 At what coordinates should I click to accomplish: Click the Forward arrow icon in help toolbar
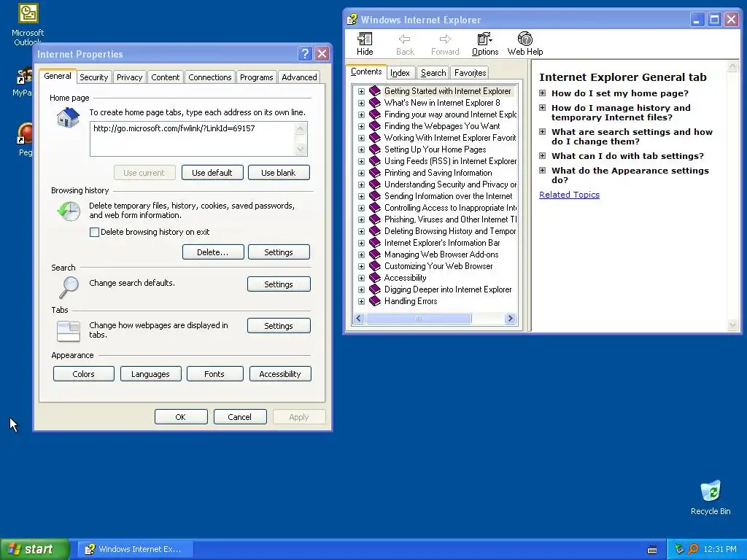pos(445,39)
